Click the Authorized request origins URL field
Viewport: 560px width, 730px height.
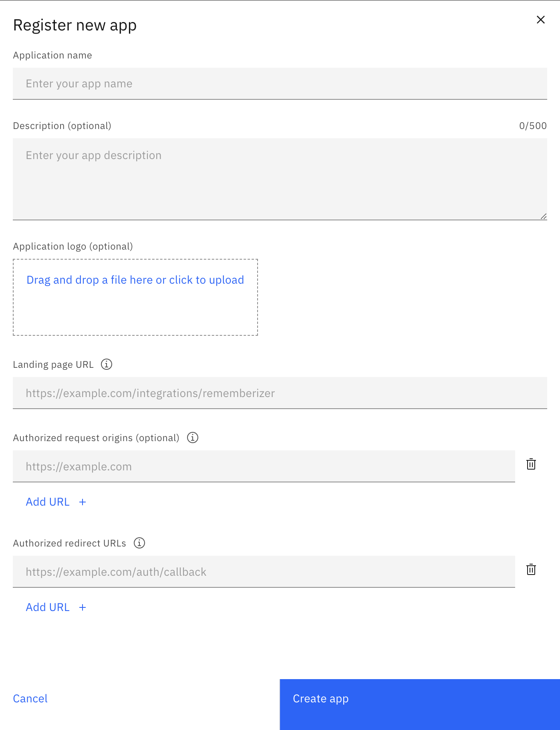tap(264, 466)
